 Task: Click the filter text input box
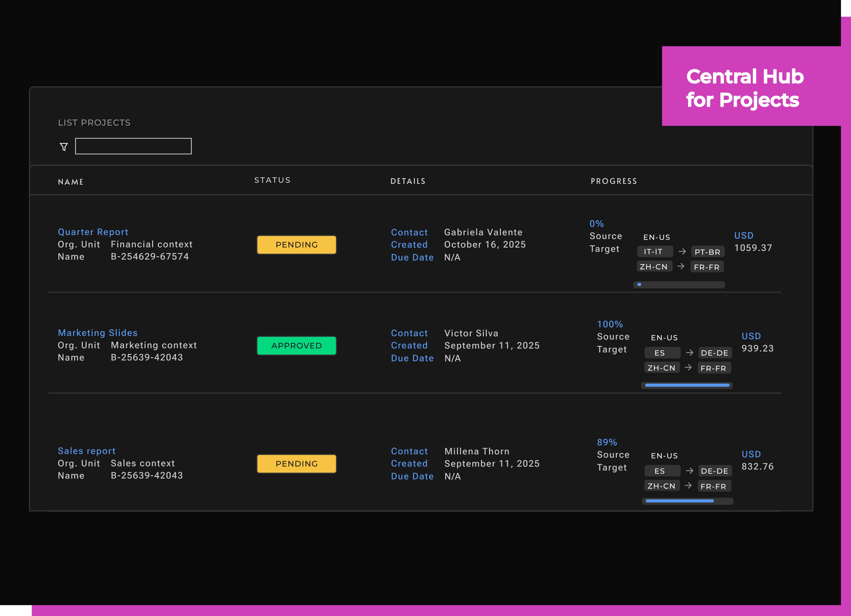133,146
